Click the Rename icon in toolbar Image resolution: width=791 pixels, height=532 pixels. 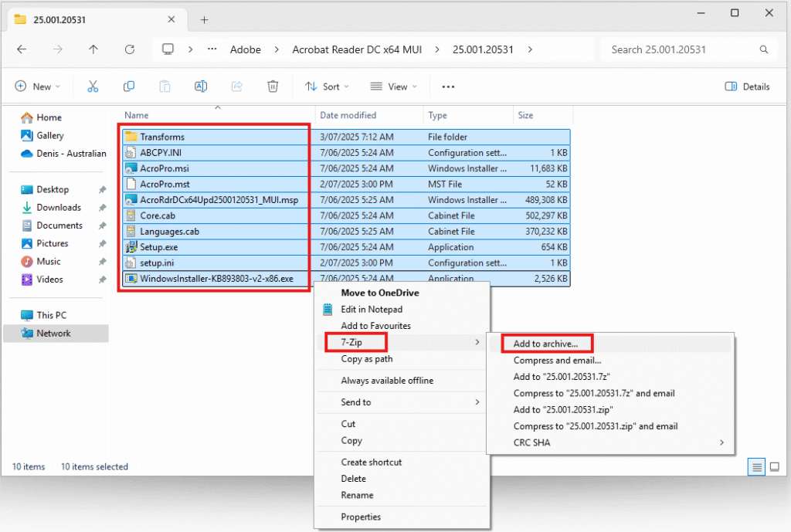point(201,86)
